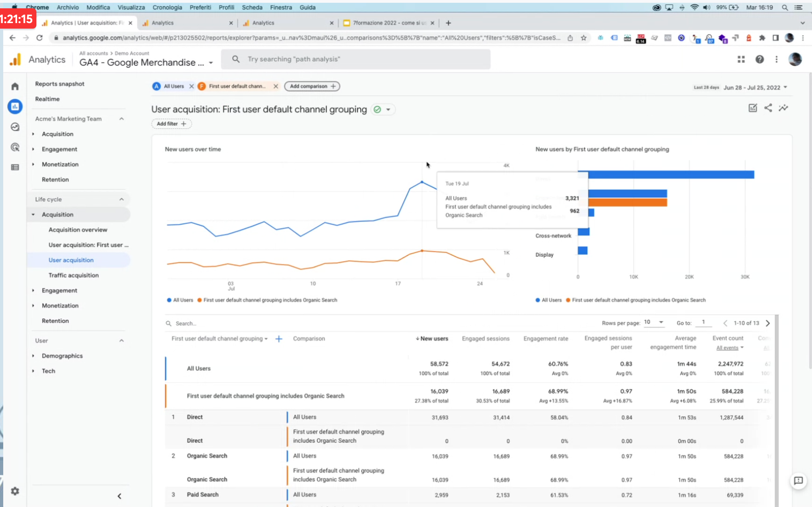Collapse Acme's Marketing Team section
The width and height of the screenshot is (812, 507).
point(121,119)
